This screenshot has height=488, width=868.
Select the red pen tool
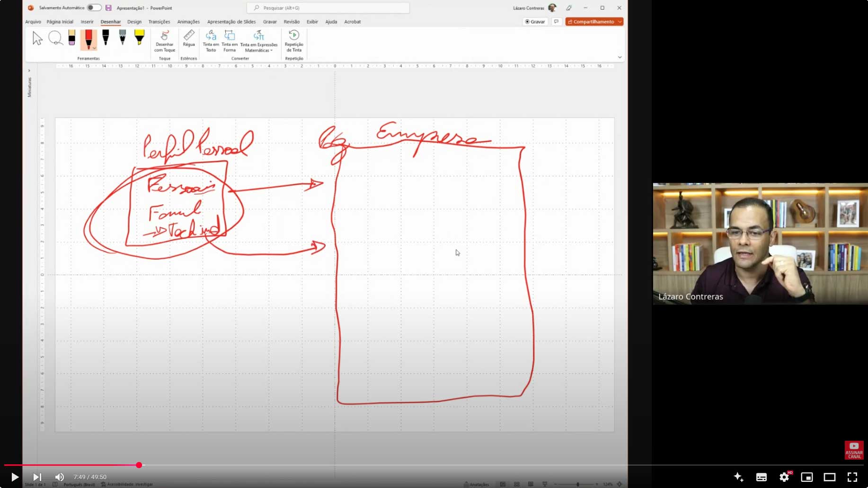pyautogui.click(x=88, y=39)
